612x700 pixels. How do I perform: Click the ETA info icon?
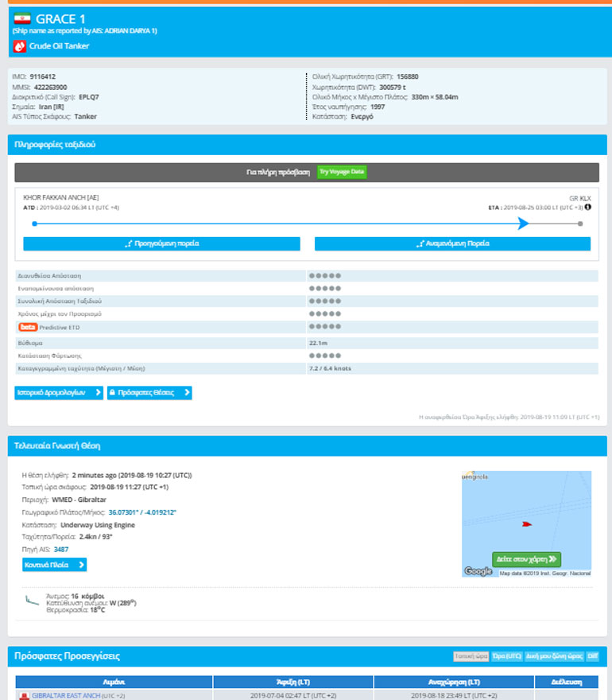587,207
